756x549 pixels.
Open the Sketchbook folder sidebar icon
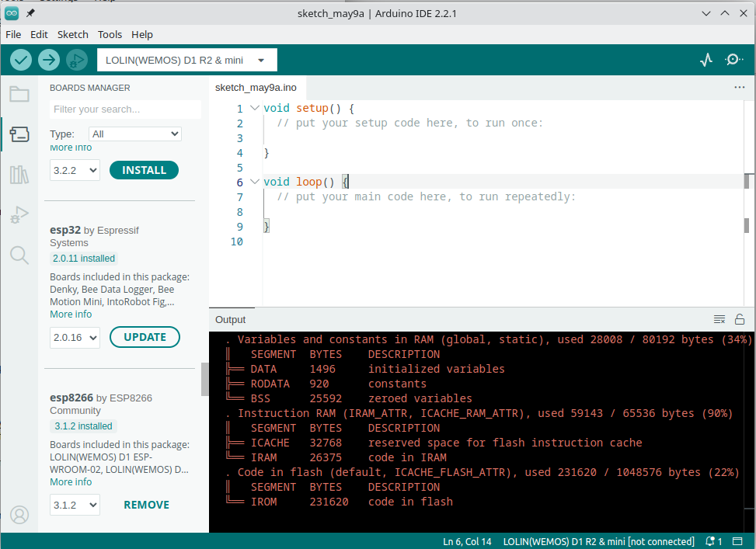coord(19,93)
